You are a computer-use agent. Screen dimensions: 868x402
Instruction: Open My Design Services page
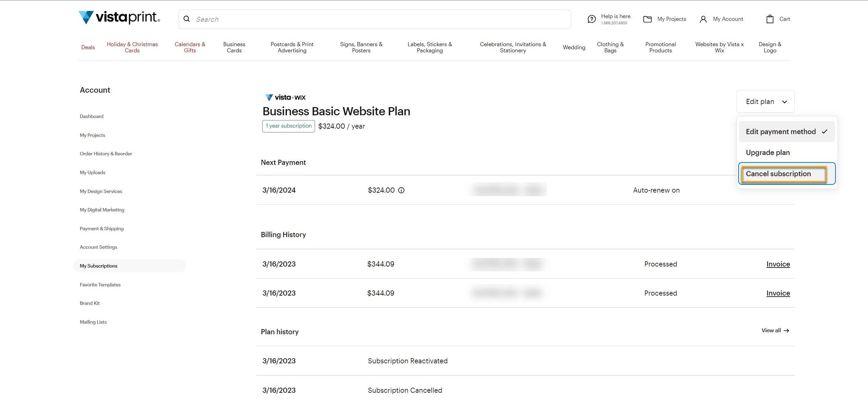point(101,191)
